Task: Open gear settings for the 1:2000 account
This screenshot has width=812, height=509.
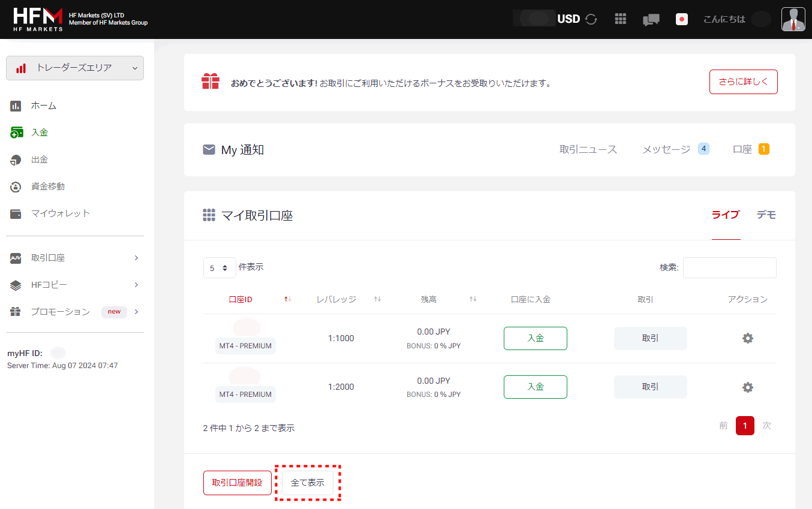Action: (748, 387)
